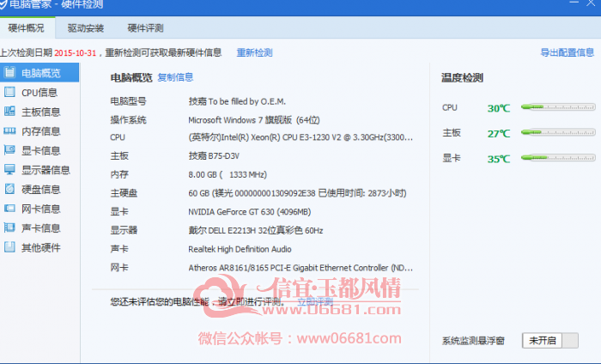Click the NVIDIA GeForce GT 630 value
601x364 pixels.
pyautogui.click(x=250, y=212)
